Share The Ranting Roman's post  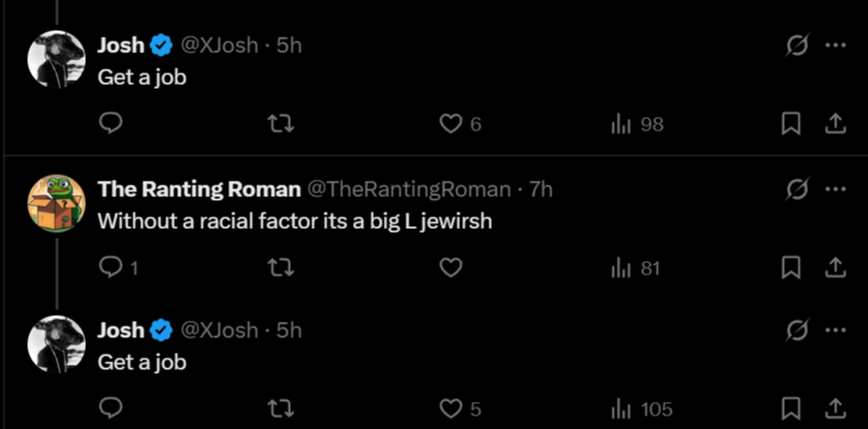pyautogui.click(x=834, y=269)
